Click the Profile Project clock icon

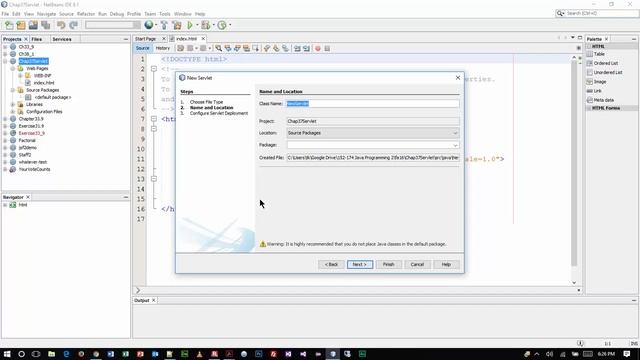pos(222,25)
